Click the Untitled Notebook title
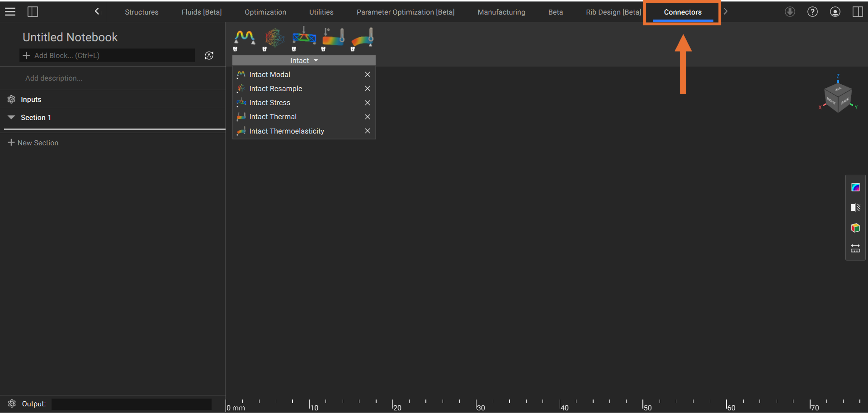The image size is (868, 413). [70, 37]
